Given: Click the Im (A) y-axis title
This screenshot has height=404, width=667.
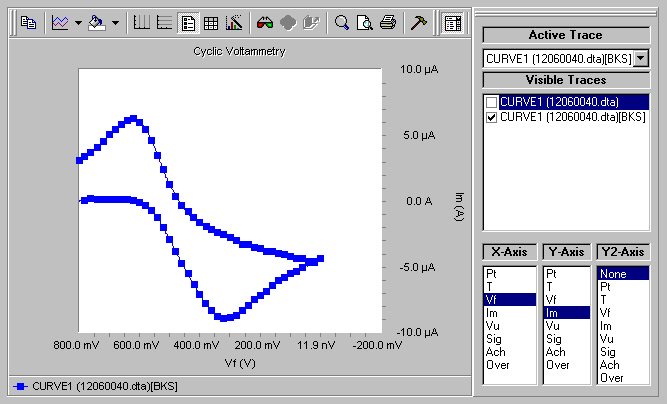Looking at the screenshot, I should (459, 207).
